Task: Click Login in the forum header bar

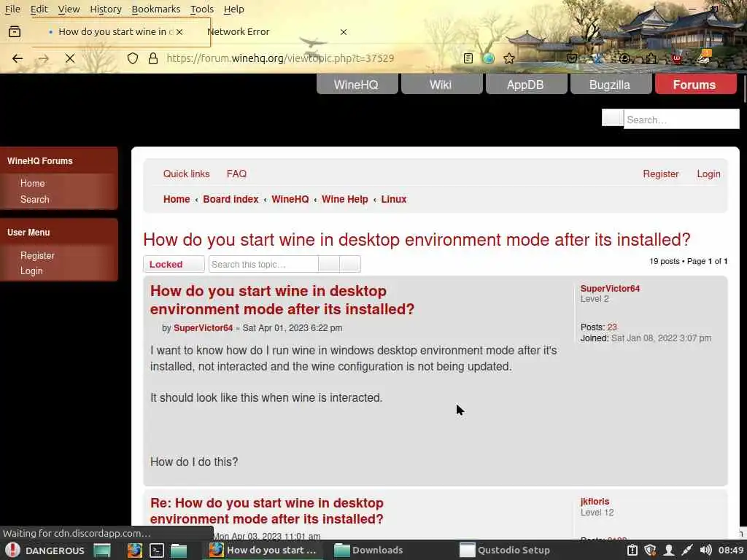Action: pyautogui.click(x=708, y=174)
